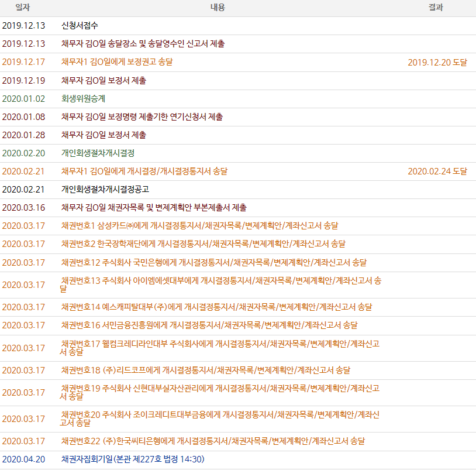The height and width of the screenshot is (470, 476).
Task: Click the date 2020.01.02
Action: (x=23, y=99)
